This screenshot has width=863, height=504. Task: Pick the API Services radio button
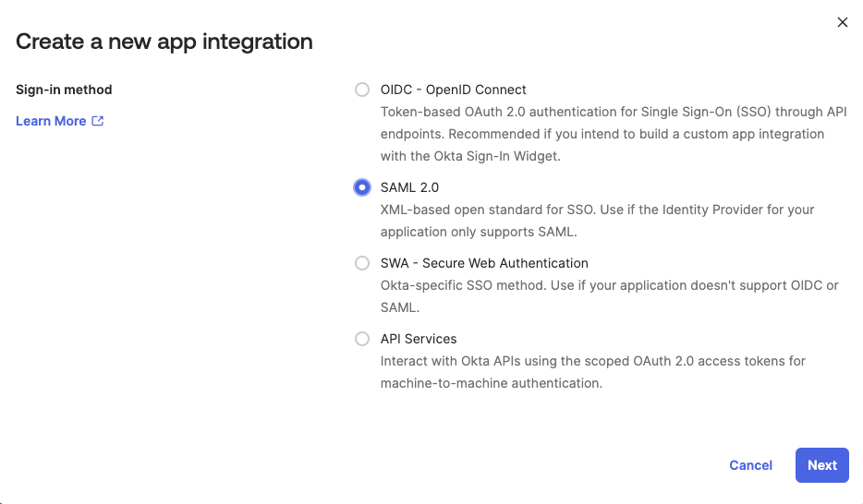[362, 339]
